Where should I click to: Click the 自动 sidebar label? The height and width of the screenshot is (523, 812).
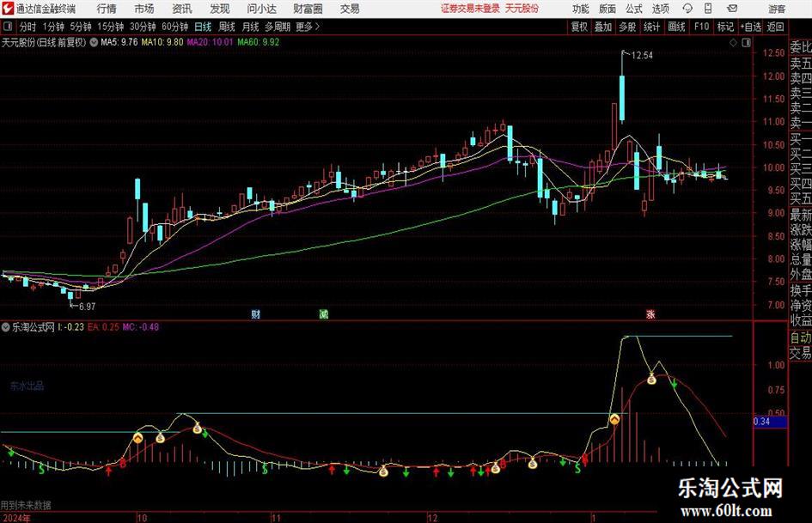tap(801, 338)
